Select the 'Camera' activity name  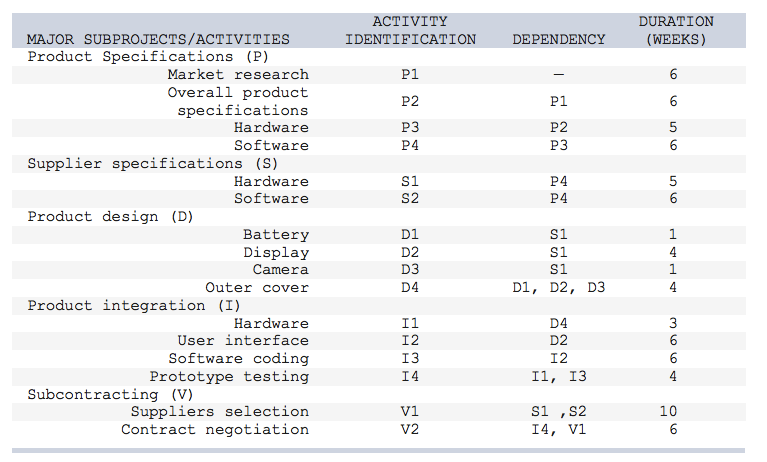click(281, 270)
